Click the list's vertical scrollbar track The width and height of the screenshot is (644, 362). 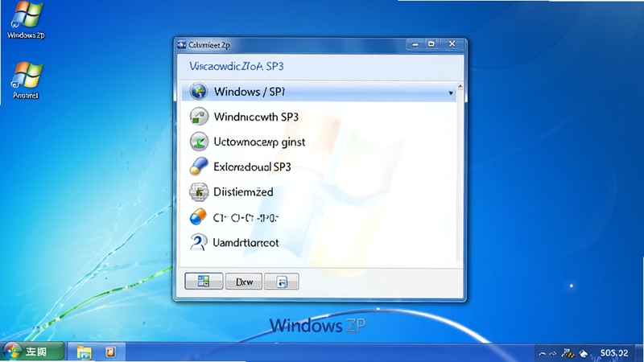(x=460, y=176)
